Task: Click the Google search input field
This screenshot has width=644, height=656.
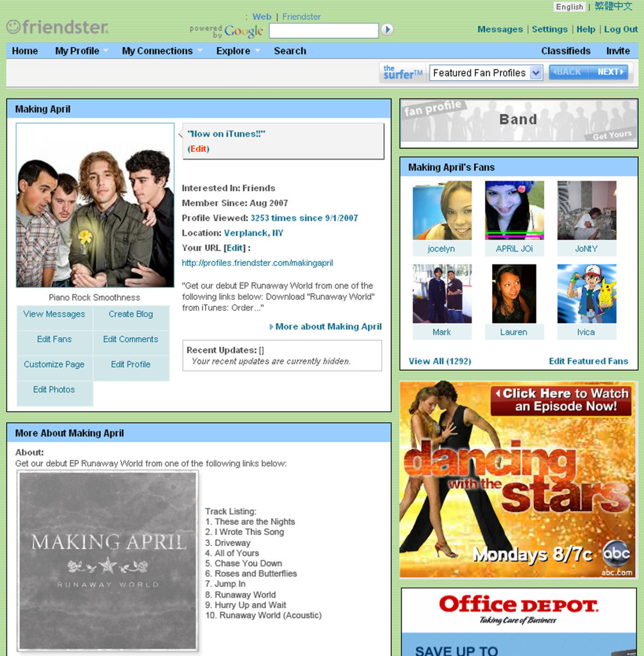Action: click(324, 30)
